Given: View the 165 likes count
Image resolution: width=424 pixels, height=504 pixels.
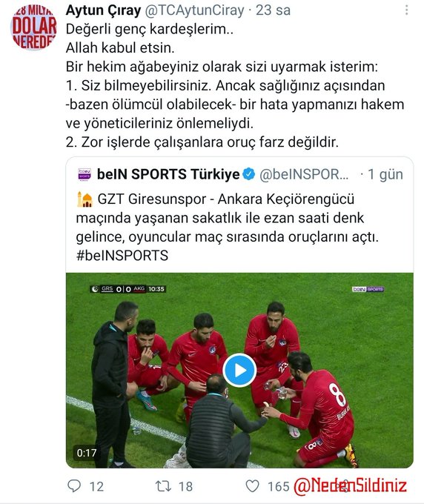Looking at the screenshot, I should (279, 486).
